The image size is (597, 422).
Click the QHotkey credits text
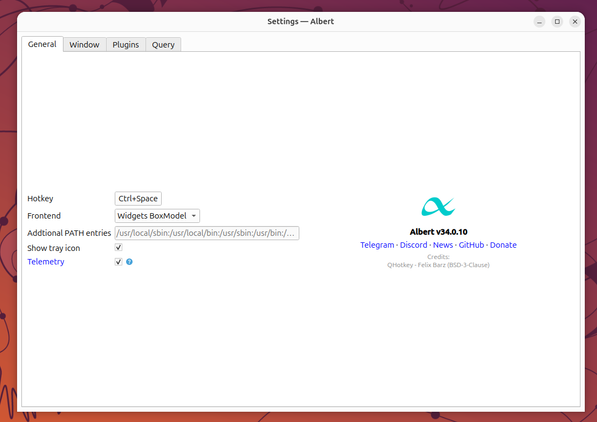coord(438,265)
